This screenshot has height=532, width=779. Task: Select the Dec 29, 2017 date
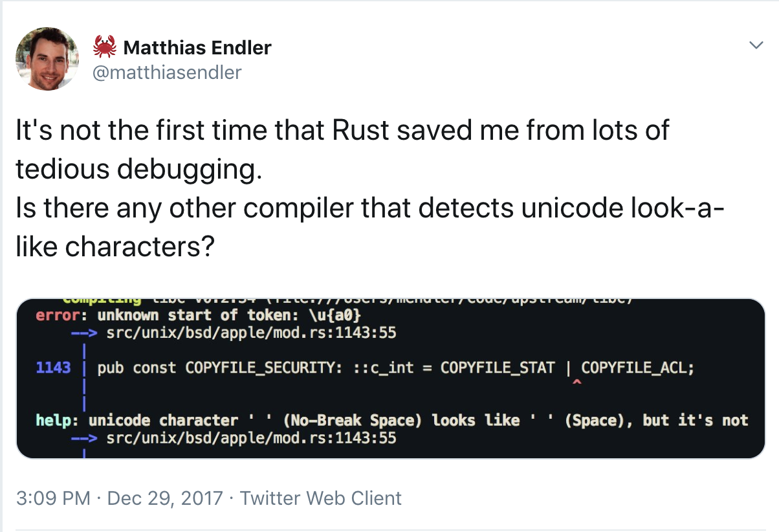(x=165, y=498)
